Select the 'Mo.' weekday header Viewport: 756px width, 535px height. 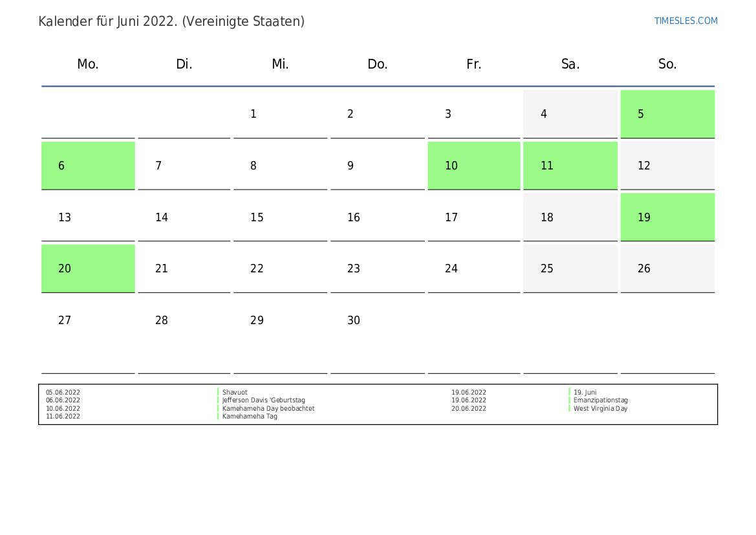point(88,64)
